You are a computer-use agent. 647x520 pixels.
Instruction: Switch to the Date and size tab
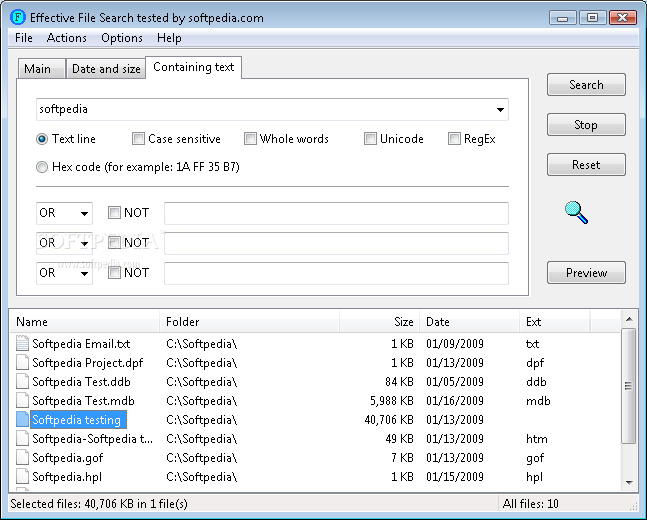click(106, 69)
